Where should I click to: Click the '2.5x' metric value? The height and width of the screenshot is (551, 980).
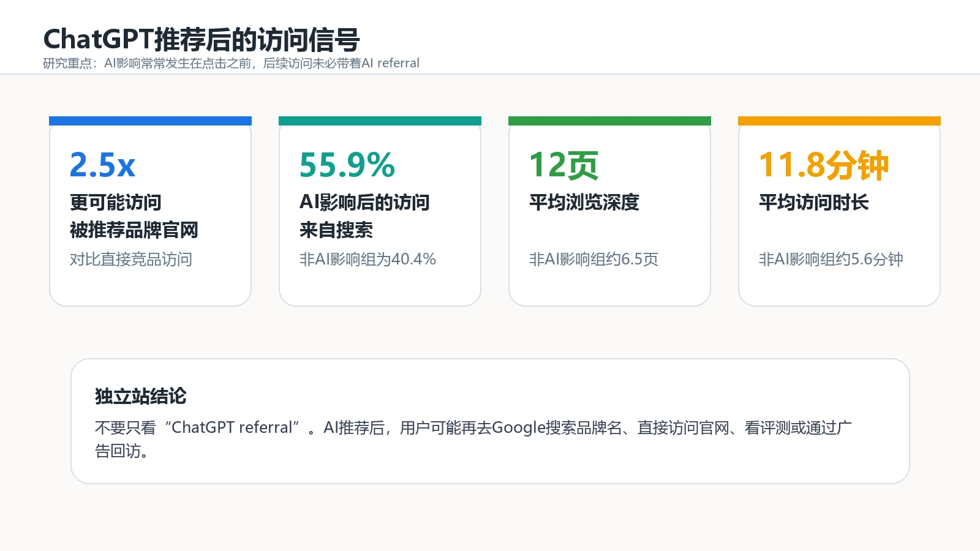point(102,165)
